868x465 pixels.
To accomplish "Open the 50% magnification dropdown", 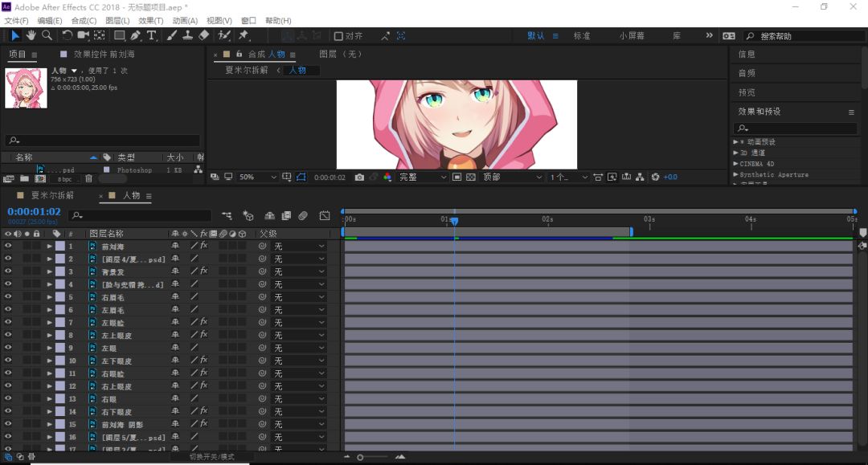I will pyautogui.click(x=257, y=177).
